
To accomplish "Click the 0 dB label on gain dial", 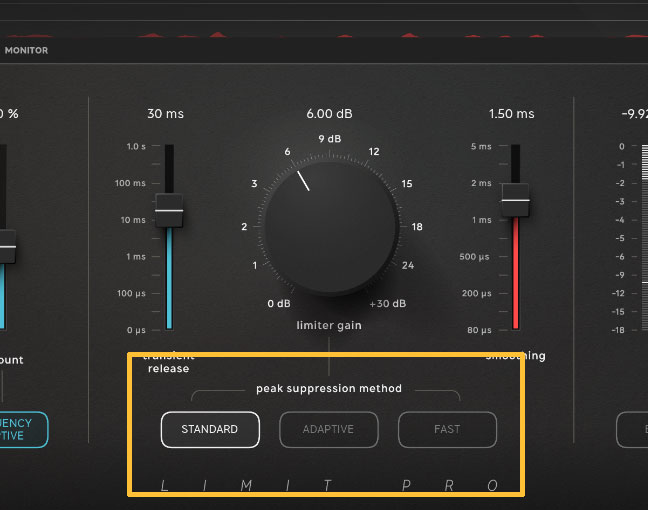I will (x=279, y=304).
